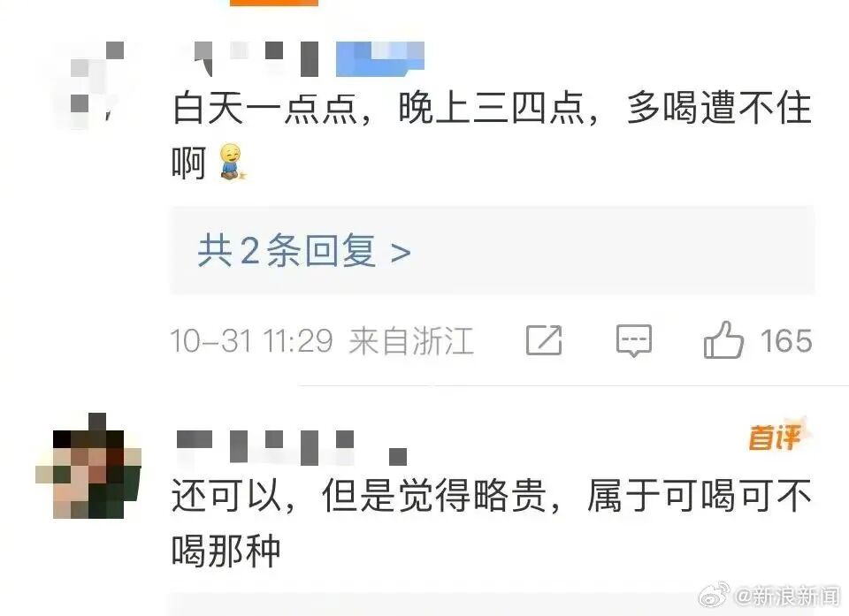Tap the reply speech-bubble icon under first comment
The width and height of the screenshot is (849, 616).
pyautogui.click(x=633, y=341)
